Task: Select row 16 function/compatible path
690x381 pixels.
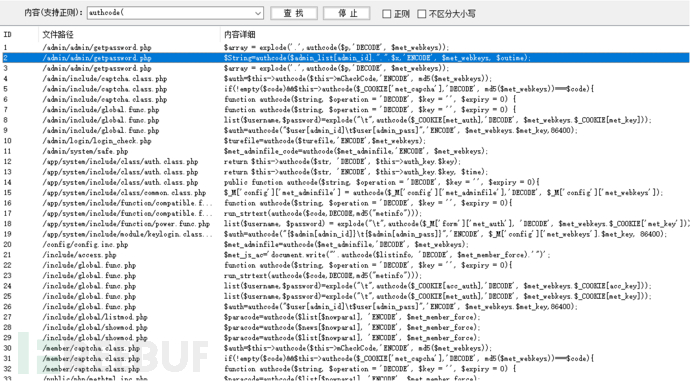Action: (x=127, y=203)
